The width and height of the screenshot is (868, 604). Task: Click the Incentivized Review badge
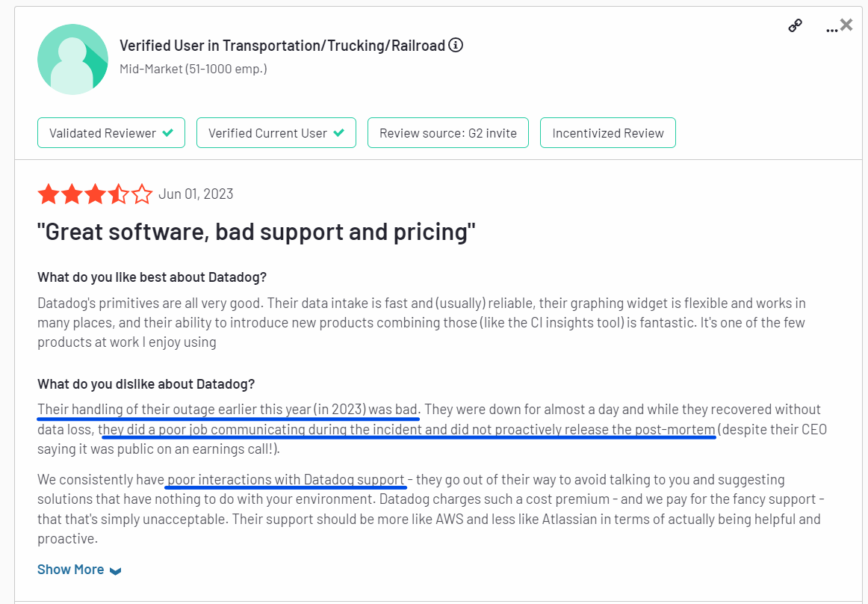pyautogui.click(x=607, y=133)
